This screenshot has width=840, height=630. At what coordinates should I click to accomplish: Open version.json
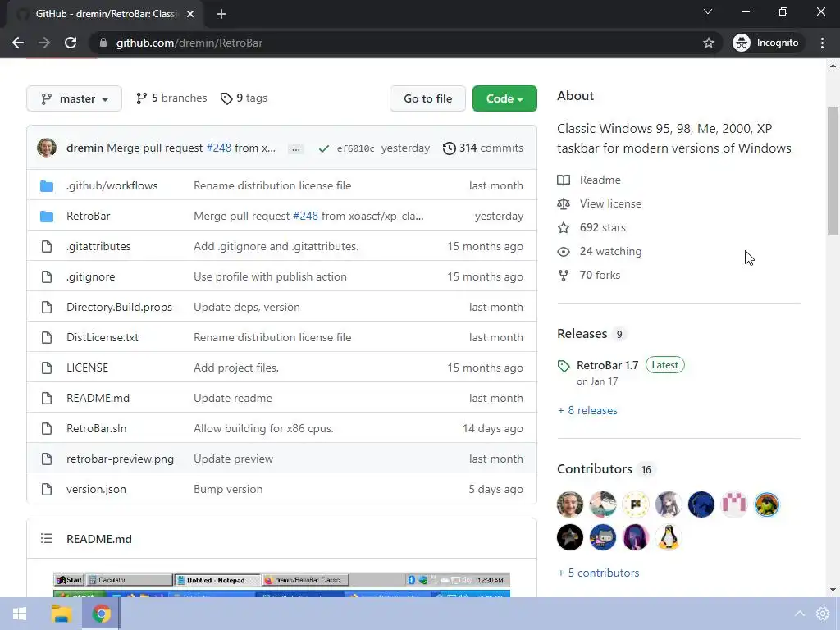(x=97, y=489)
